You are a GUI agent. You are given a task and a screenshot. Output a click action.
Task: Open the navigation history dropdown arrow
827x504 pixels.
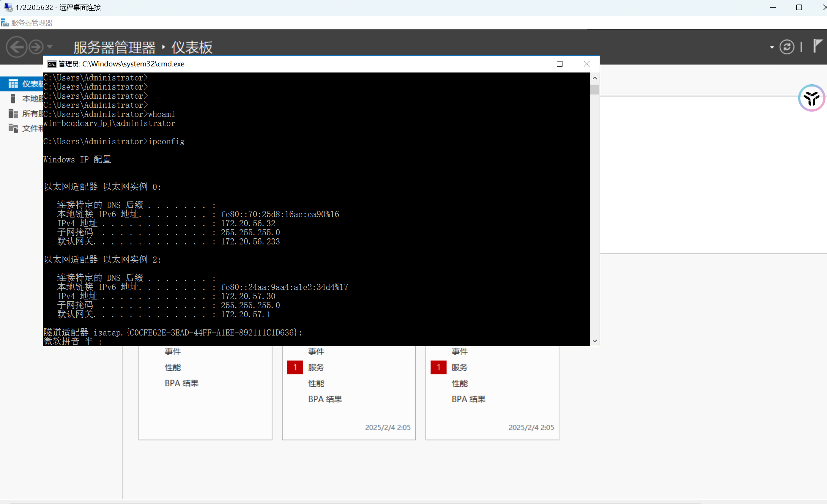point(50,47)
